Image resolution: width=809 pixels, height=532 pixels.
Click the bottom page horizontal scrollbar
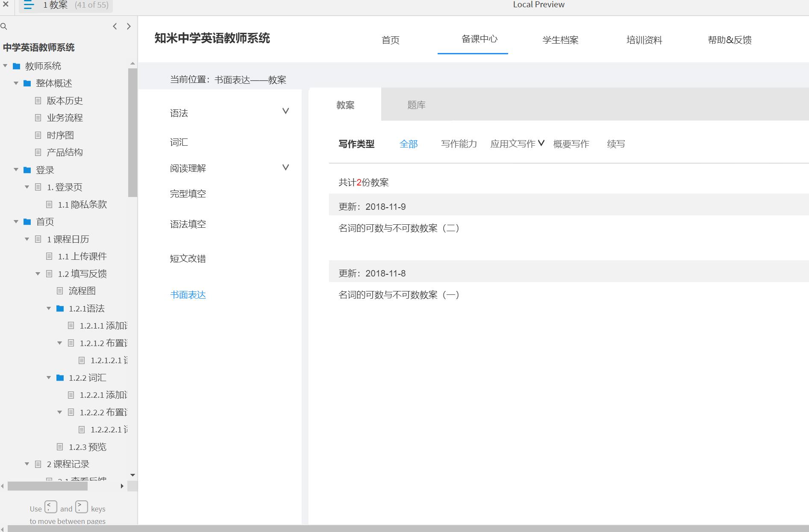click(x=408, y=529)
